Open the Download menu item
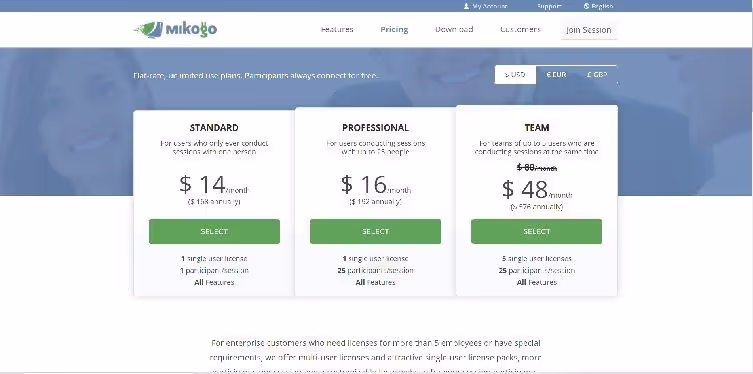753x374 pixels. (x=454, y=29)
